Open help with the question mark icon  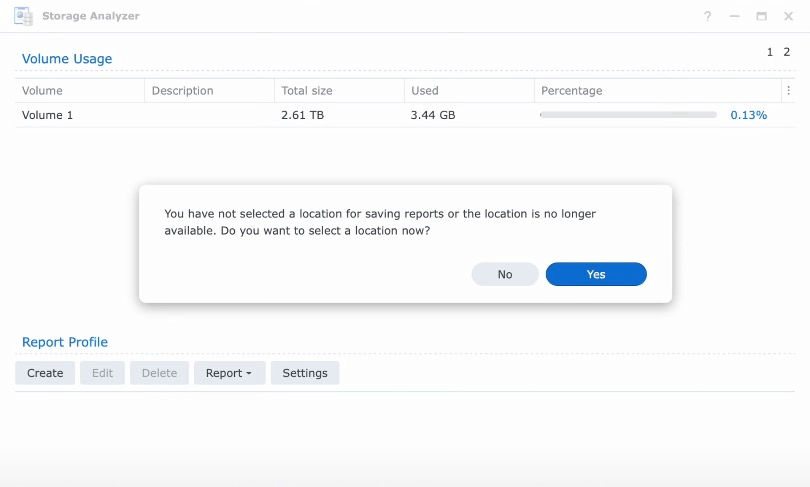point(707,16)
